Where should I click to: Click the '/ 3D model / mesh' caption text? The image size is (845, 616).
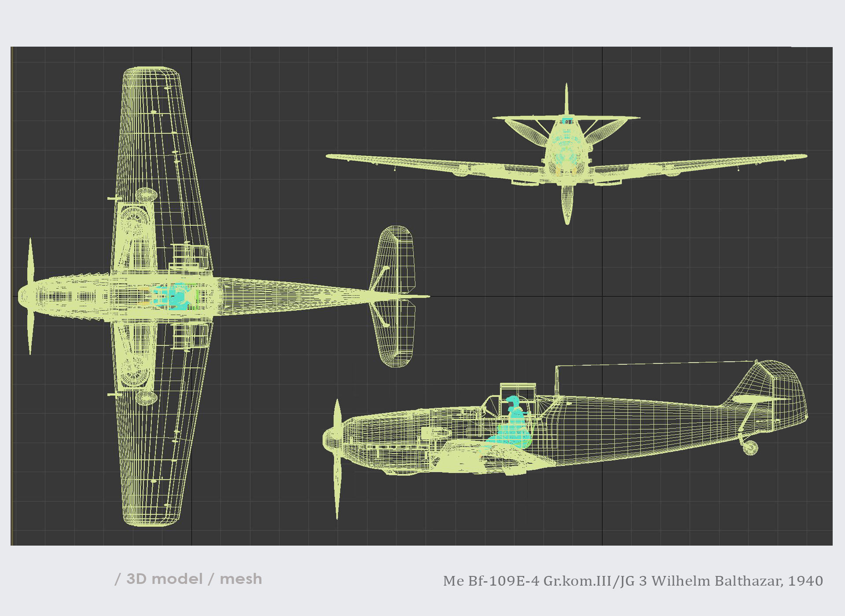(188, 579)
